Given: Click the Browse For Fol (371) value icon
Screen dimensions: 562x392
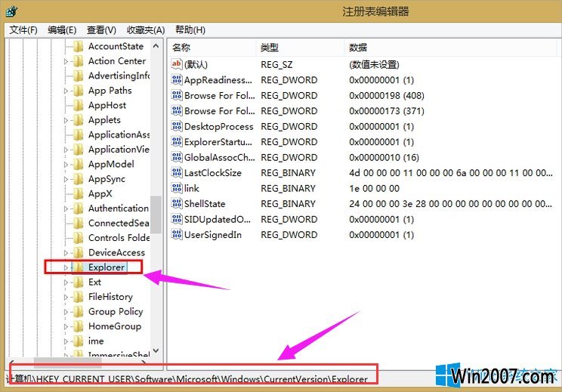Looking at the screenshot, I should [176, 111].
